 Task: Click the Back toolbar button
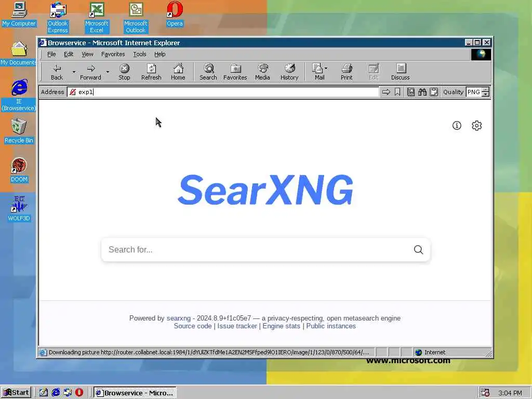(57, 72)
